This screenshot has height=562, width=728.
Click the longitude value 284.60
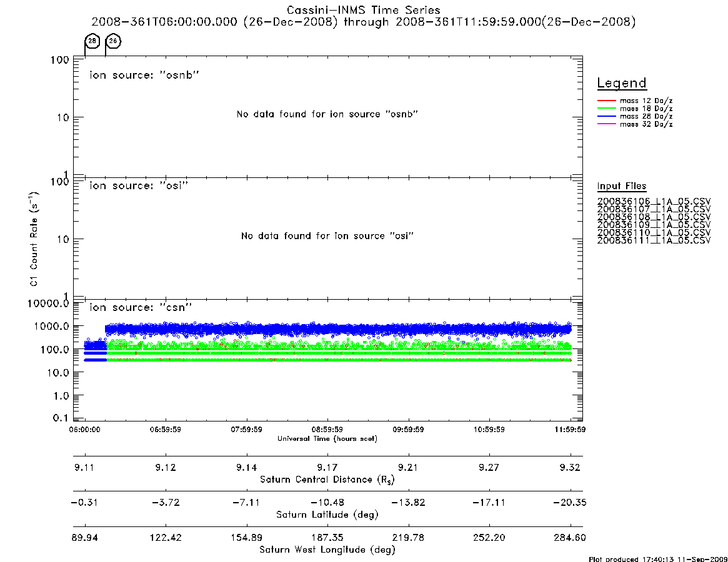[x=570, y=538]
